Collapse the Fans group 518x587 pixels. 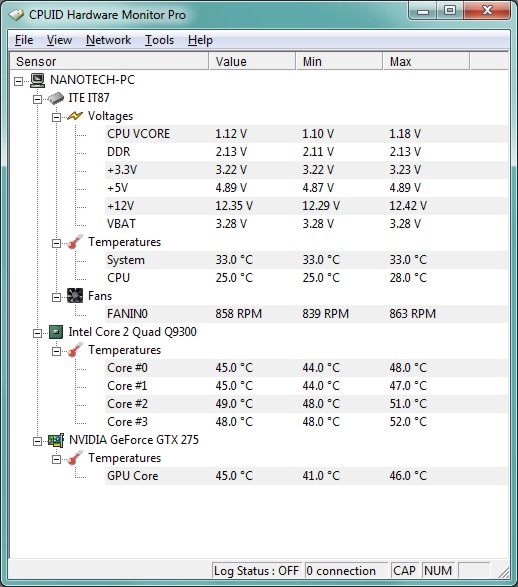point(57,297)
